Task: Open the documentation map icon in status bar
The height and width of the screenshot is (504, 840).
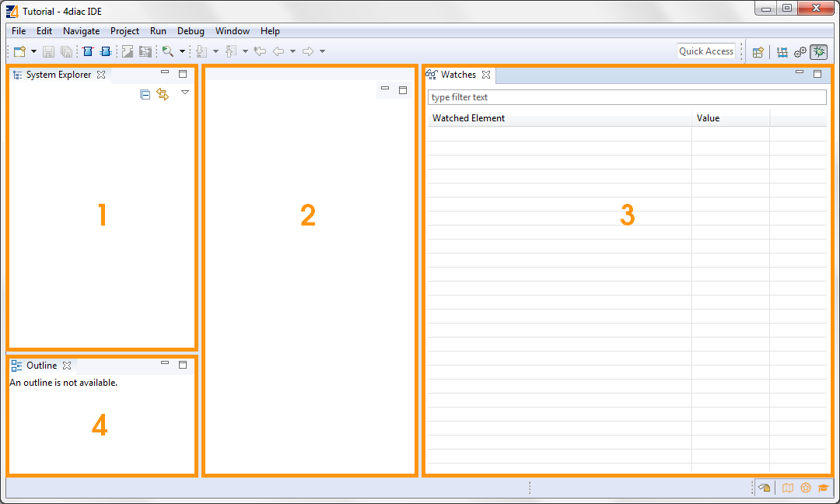Action: point(788,488)
